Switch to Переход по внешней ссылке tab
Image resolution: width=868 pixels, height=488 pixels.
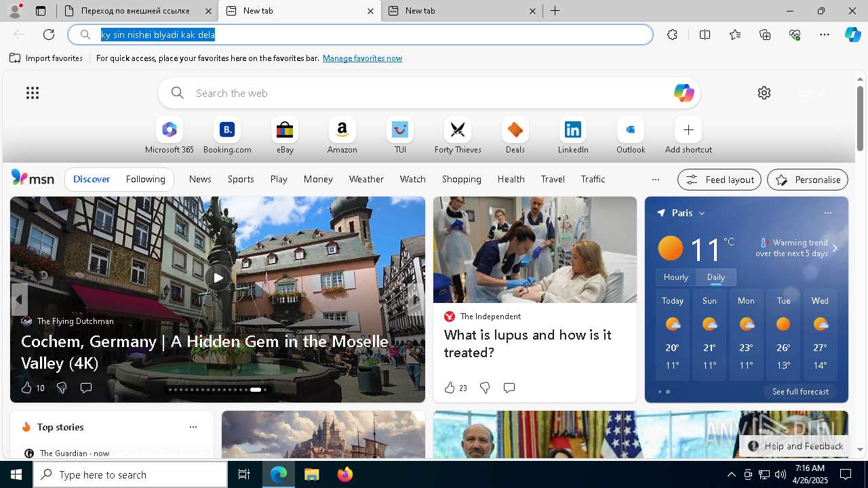[x=136, y=11]
